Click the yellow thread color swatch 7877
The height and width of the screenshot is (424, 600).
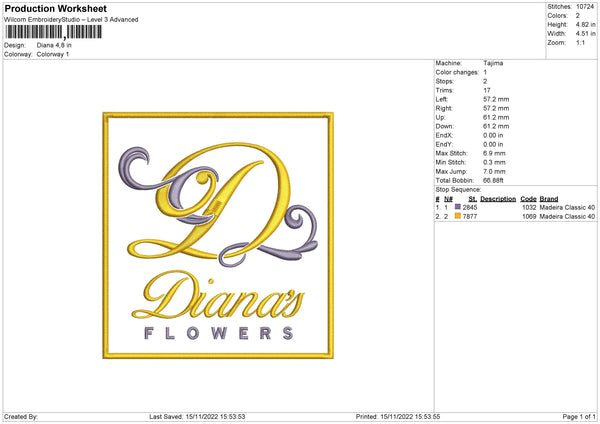(457, 216)
